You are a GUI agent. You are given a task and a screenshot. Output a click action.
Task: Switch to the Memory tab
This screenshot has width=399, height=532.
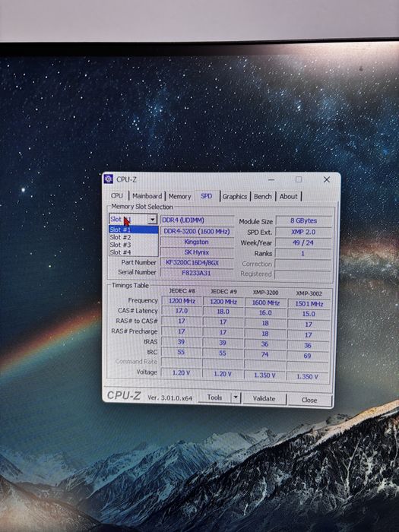pyautogui.click(x=180, y=196)
